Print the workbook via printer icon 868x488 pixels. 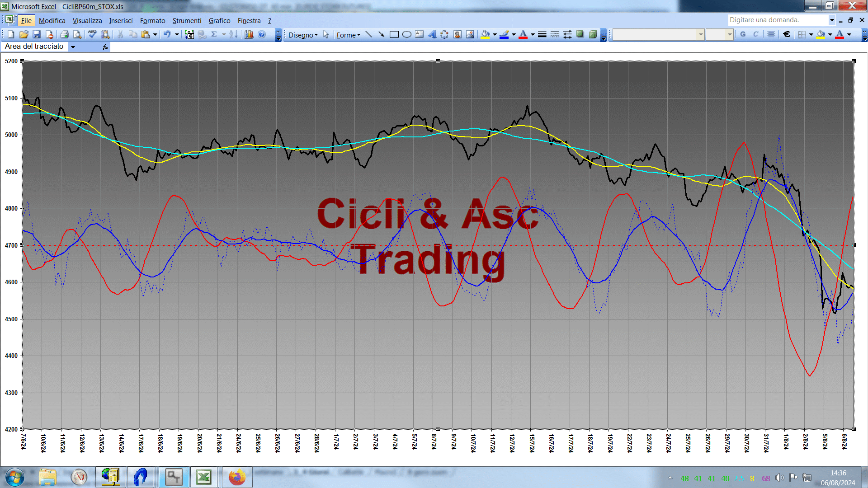click(x=64, y=34)
